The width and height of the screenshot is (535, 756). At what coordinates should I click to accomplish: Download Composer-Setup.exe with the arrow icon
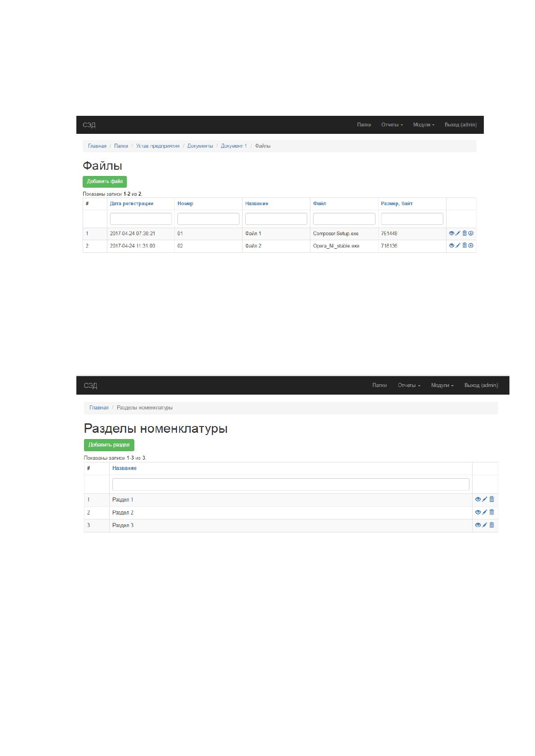tap(471, 233)
